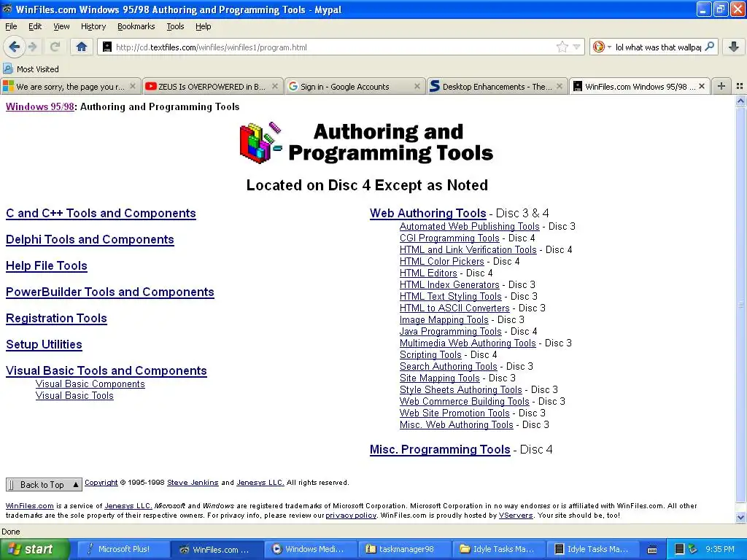Open the HTML Editors link
Screen dimensions: 747x560
(428, 273)
